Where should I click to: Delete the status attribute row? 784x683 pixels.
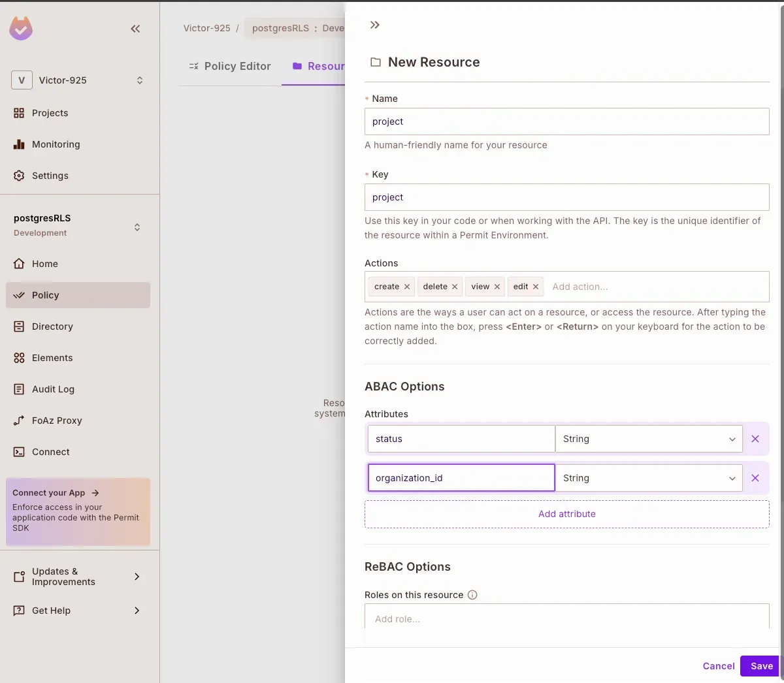click(755, 439)
